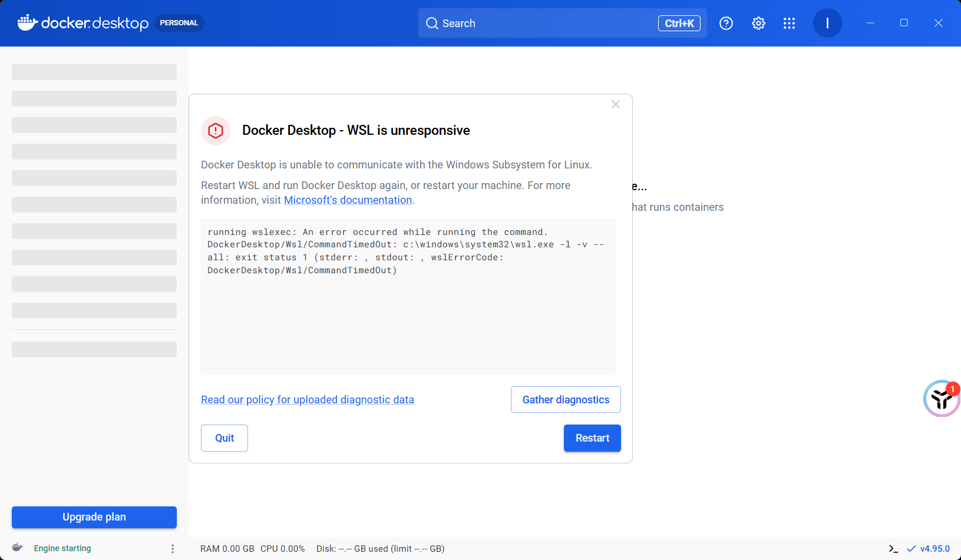Click the v4.95.0 version indicator
The width and height of the screenshot is (961, 560).
[929, 548]
